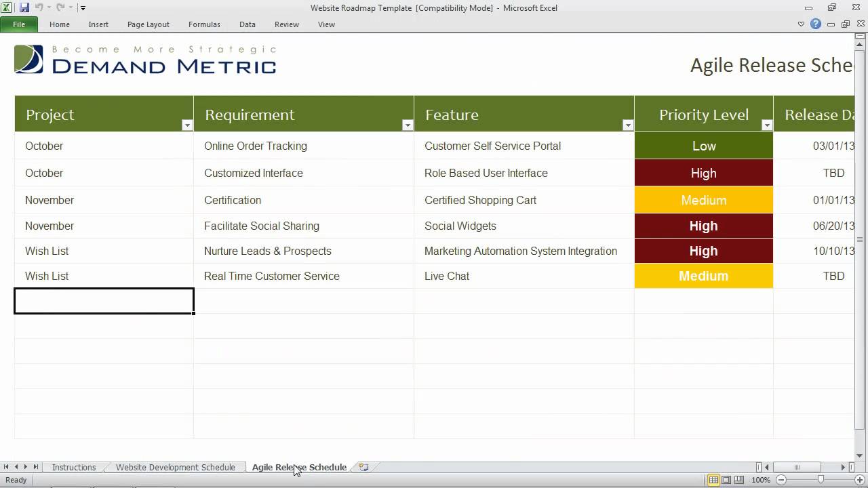
Task: Open Microsoft Excel Help question mark
Action: click(x=816, y=24)
